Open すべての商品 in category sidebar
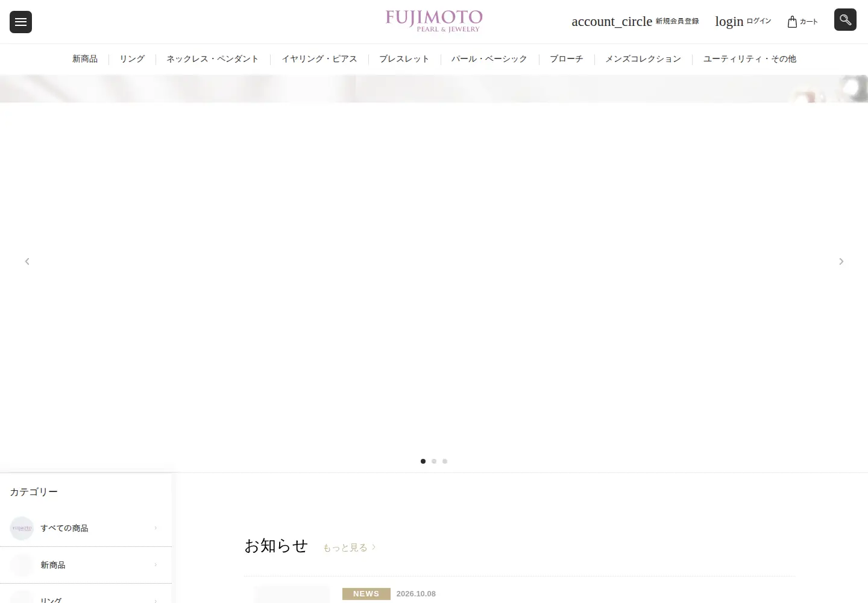This screenshot has width=868, height=603. click(86, 528)
